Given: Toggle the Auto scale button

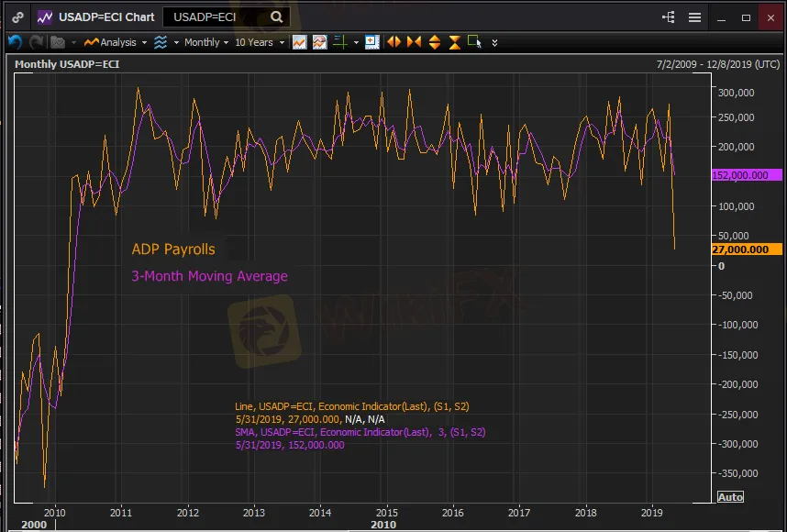Looking at the screenshot, I should pyautogui.click(x=730, y=497).
